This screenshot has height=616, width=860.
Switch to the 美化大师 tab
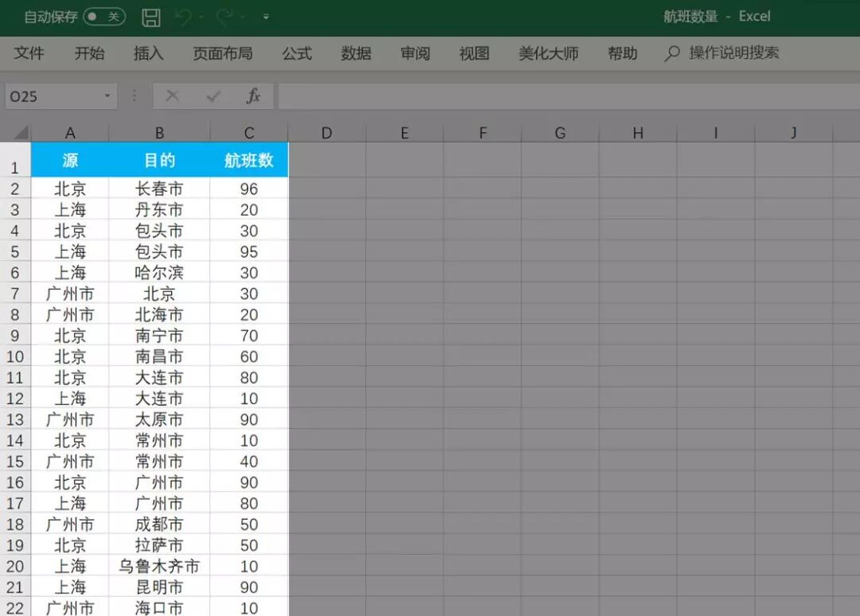(549, 54)
